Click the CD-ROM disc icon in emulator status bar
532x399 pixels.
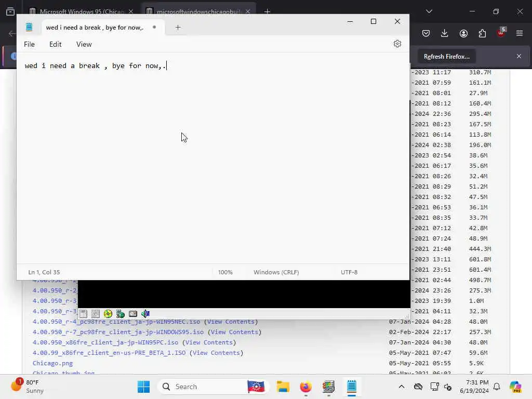coord(108,314)
